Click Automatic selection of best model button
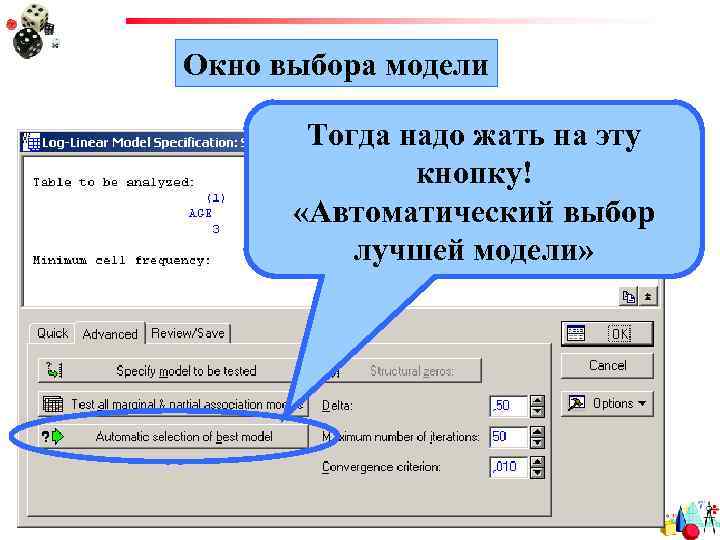Screen dimensions: 720x540 pos(173,436)
